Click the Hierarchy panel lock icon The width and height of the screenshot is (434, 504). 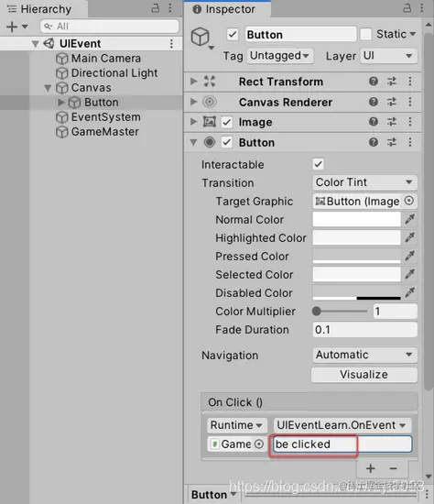(x=155, y=8)
